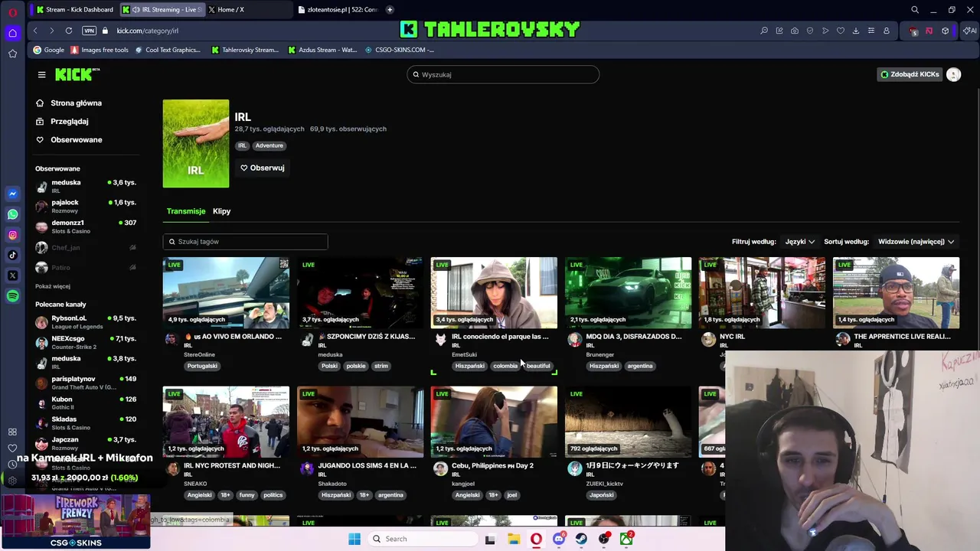Open WhatsApp in the Opera sidebar
The width and height of the screenshot is (980, 551).
(12, 214)
